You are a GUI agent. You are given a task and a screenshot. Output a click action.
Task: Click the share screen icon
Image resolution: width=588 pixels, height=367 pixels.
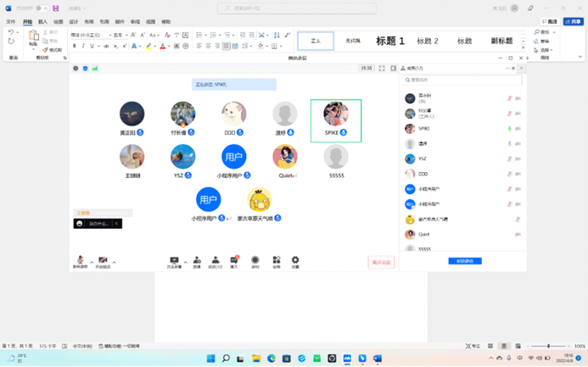coord(174,262)
